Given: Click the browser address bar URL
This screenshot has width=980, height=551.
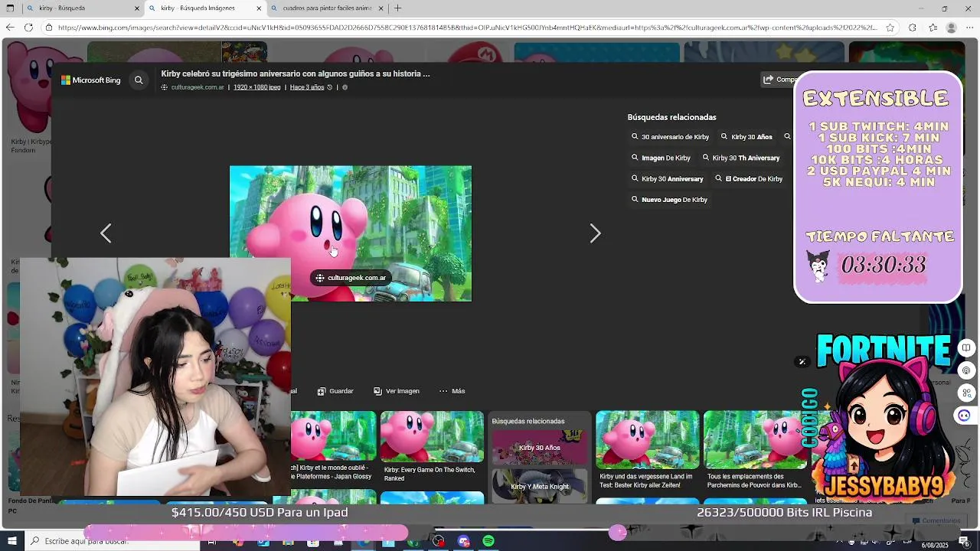Looking at the screenshot, I should point(467,28).
